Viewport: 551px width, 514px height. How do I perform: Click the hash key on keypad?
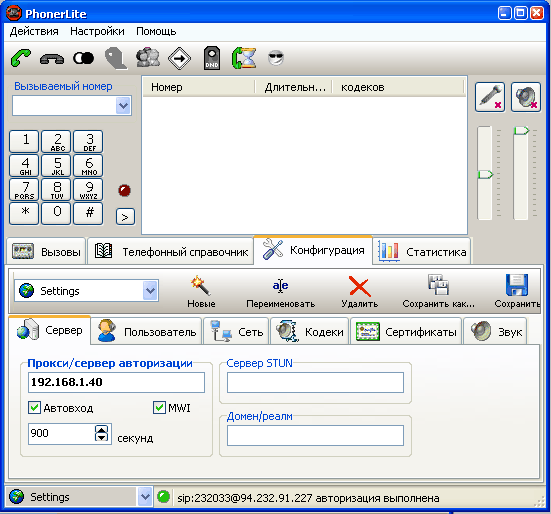[88, 213]
